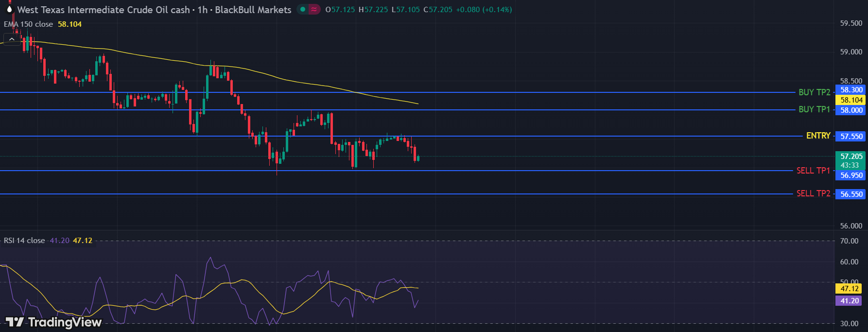Click the yellow 58.104 EMA price tag

pos(851,100)
